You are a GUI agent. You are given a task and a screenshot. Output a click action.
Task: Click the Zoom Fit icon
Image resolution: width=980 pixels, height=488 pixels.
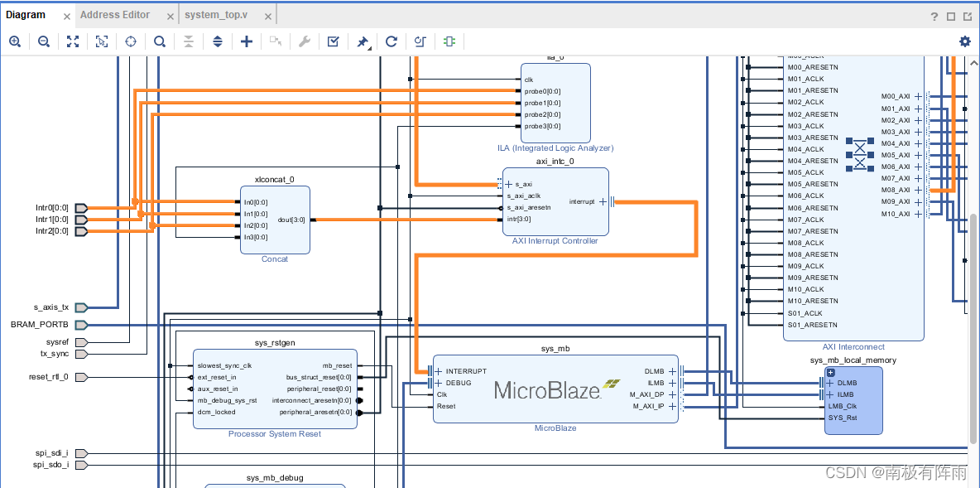73,41
